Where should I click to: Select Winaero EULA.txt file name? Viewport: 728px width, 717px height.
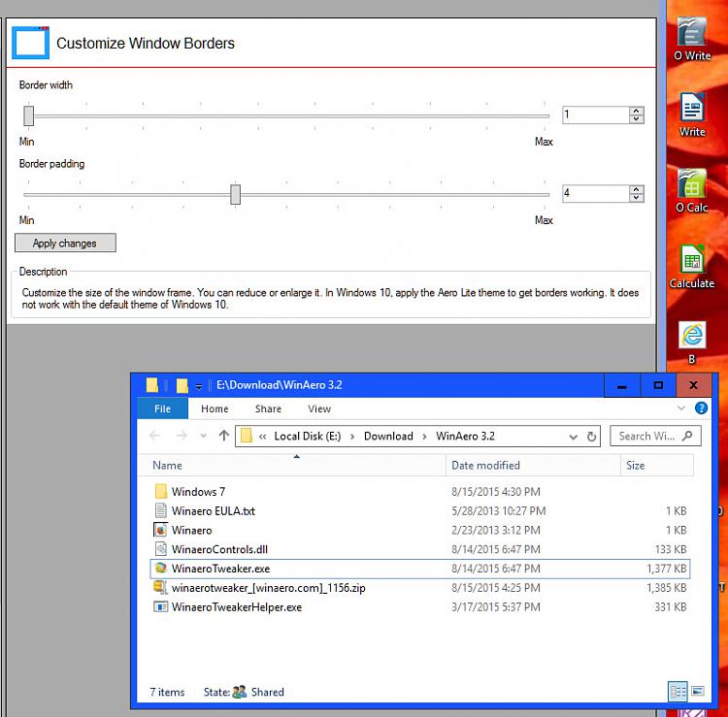(214, 510)
